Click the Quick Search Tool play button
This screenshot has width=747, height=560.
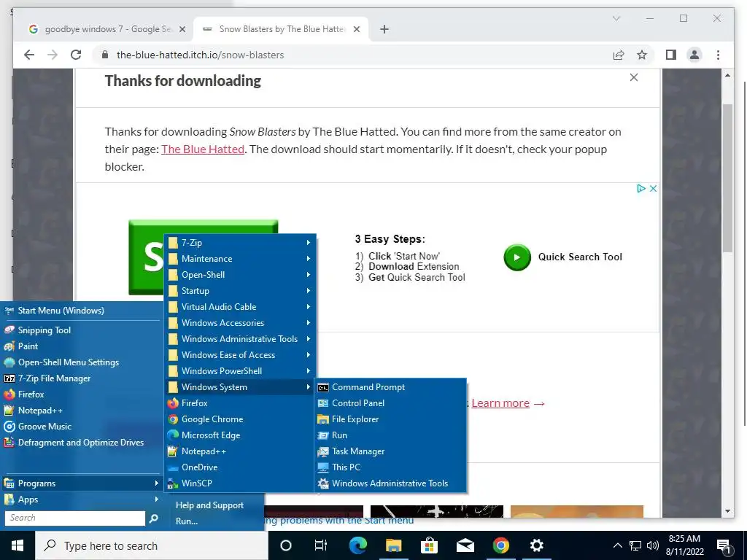point(517,257)
